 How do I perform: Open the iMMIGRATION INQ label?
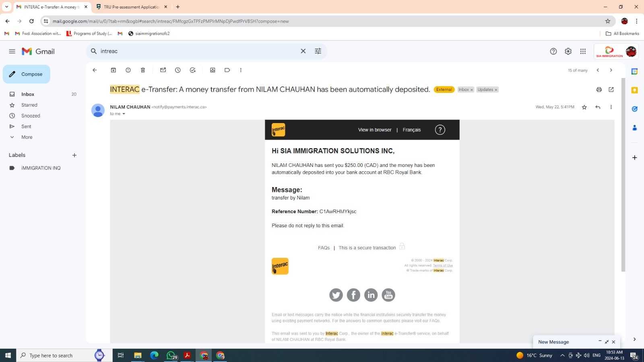[x=41, y=168]
